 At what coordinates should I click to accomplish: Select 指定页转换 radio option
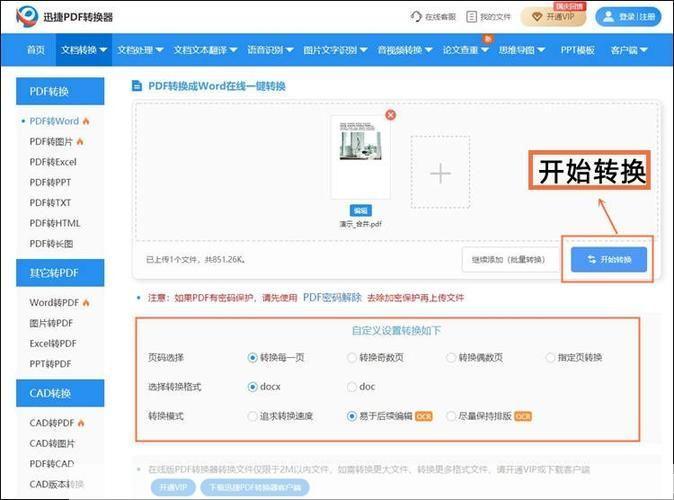pyautogui.click(x=550, y=358)
